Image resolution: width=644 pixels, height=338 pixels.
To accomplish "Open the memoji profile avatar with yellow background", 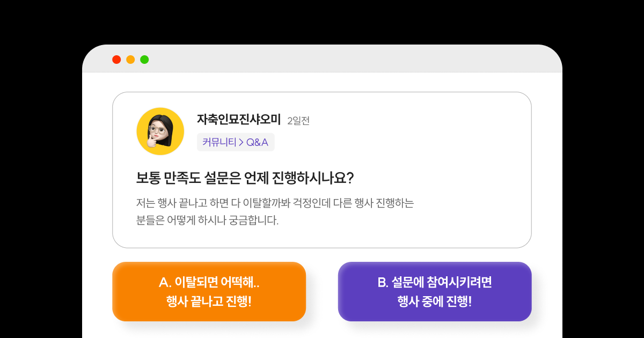I will point(160,131).
